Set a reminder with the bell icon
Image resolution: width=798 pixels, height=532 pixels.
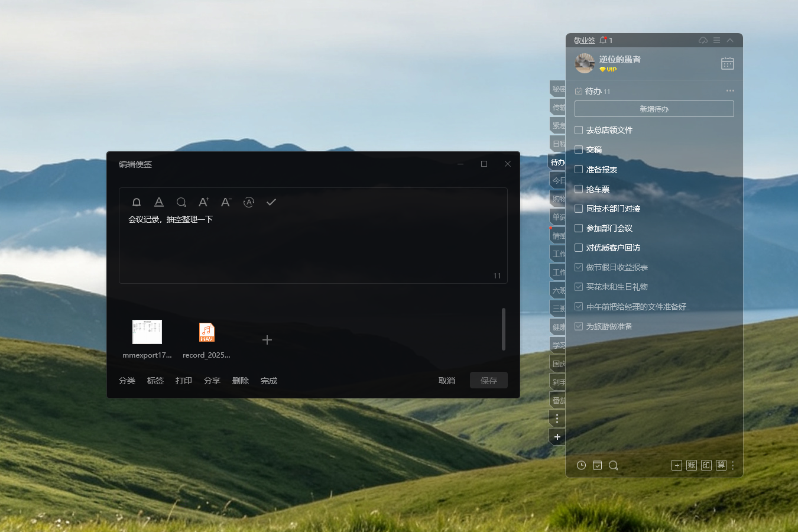click(x=137, y=202)
